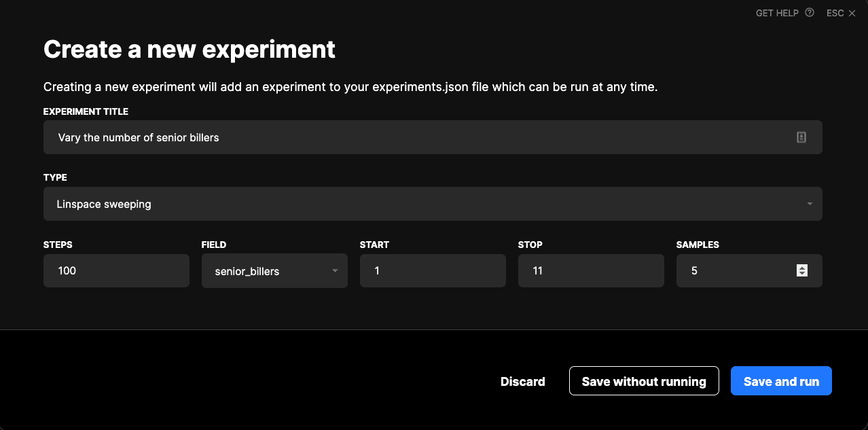Close the dialog with the X icon
Viewport: 868px width, 430px height.
pyautogui.click(x=852, y=13)
